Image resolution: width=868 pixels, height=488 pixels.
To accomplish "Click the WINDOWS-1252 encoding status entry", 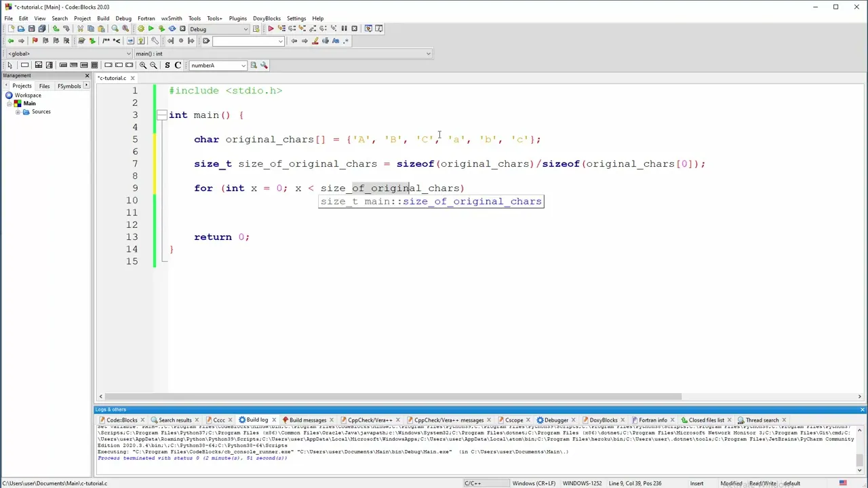I will tap(581, 483).
